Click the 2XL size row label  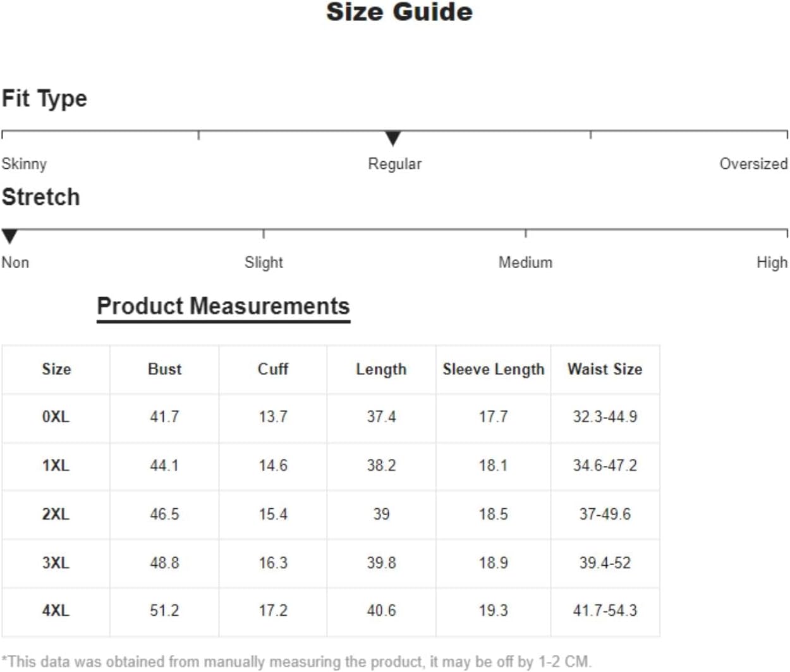56,515
